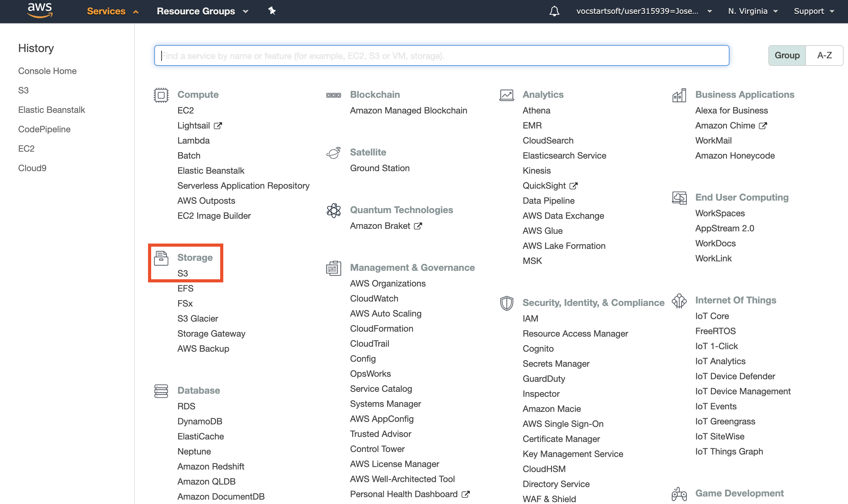The height and width of the screenshot is (504, 848).
Task: Click the Security shield category icon
Action: pos(506,303)
